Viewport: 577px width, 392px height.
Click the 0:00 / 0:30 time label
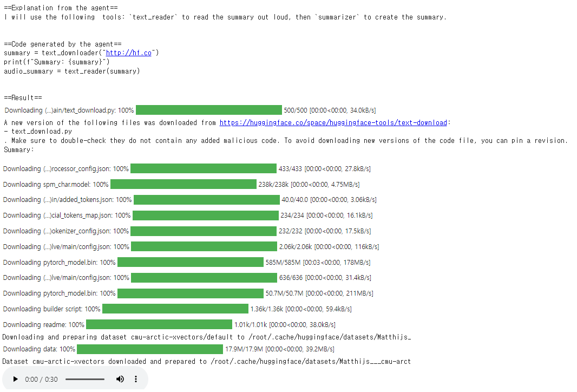pyautogui.click(x=41, y=379)
